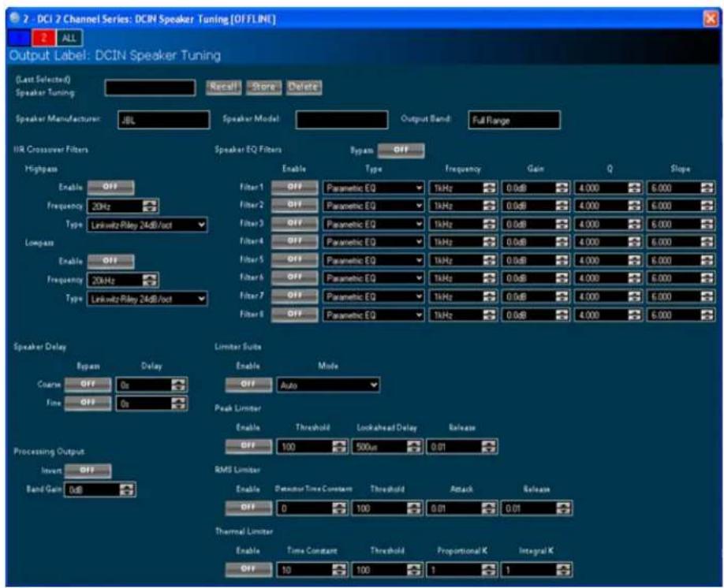The image size is (724, 588).
Task: Toggle Processing Output Invert
Action: pos(88,471)
